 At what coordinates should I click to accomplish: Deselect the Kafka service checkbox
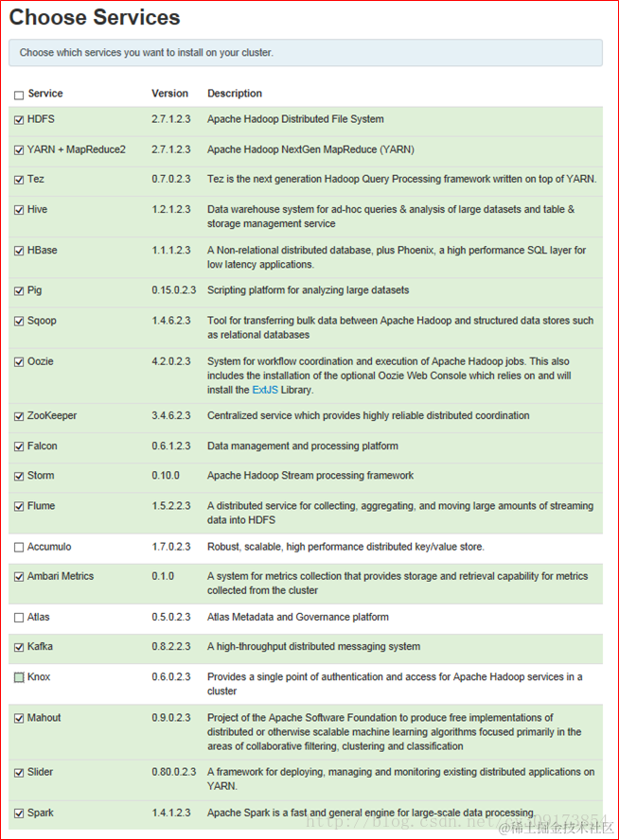pyautogui.click(x=19, y=648)
